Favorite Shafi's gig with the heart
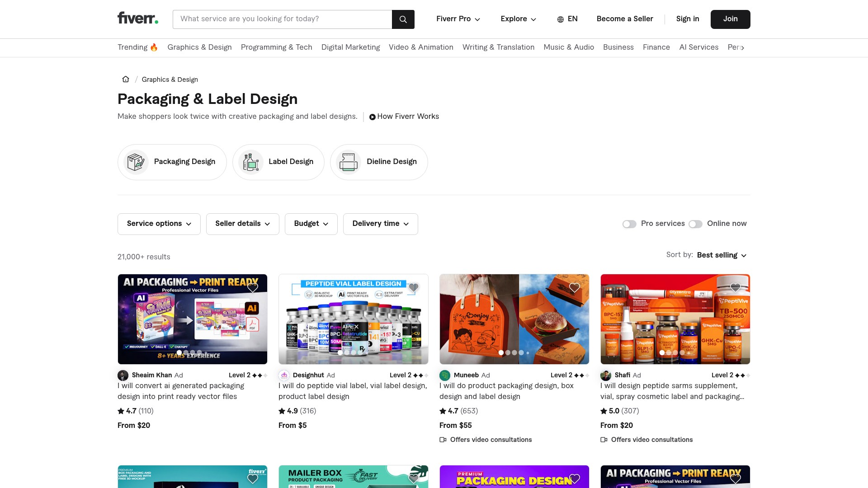 (x=736, y=288)
